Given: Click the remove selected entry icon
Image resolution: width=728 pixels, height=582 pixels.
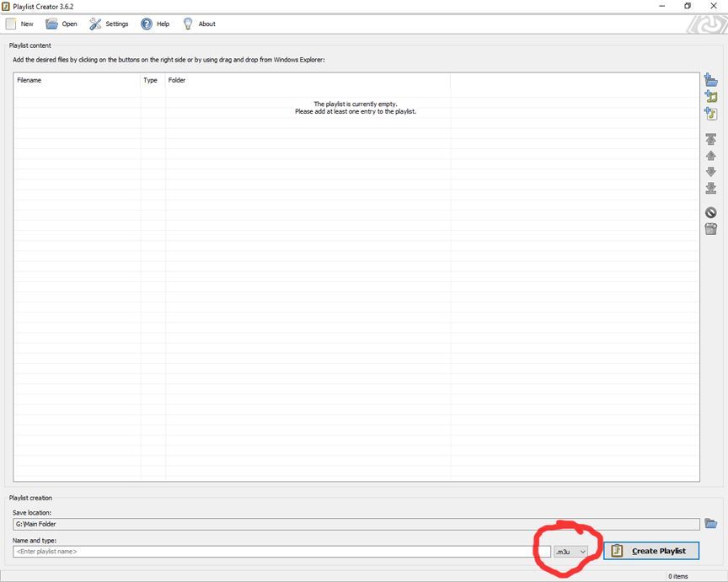Looking at the screenshot, I should [710, 213].
